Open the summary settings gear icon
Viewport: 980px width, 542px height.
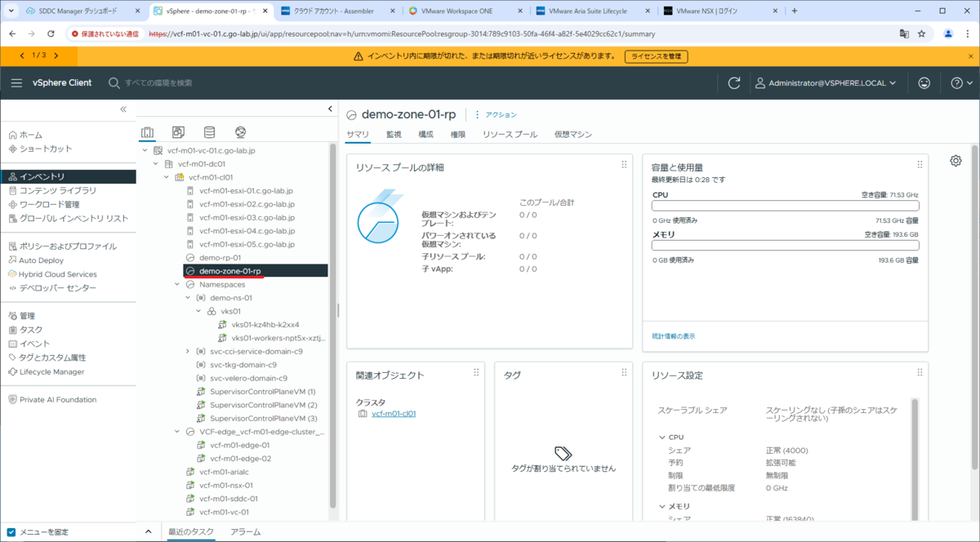pos(955,161)
